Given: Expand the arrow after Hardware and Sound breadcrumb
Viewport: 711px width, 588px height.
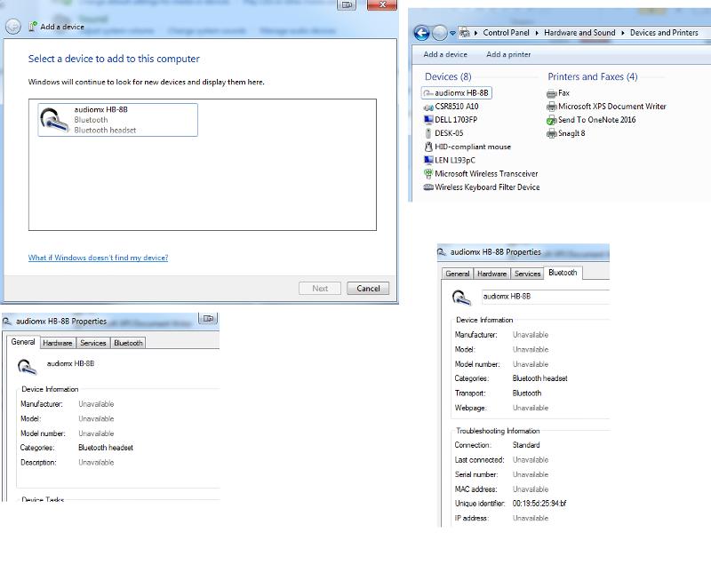Looking at the screenshot, I should 623,33.
